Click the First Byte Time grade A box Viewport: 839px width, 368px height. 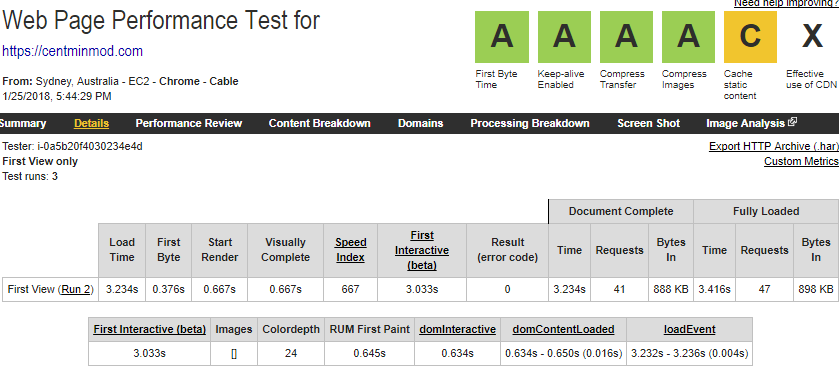pos(502,37)
